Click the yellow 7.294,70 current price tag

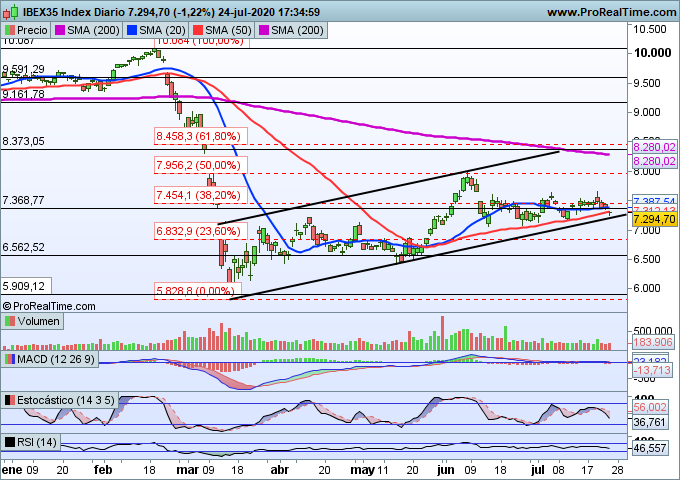654,219
